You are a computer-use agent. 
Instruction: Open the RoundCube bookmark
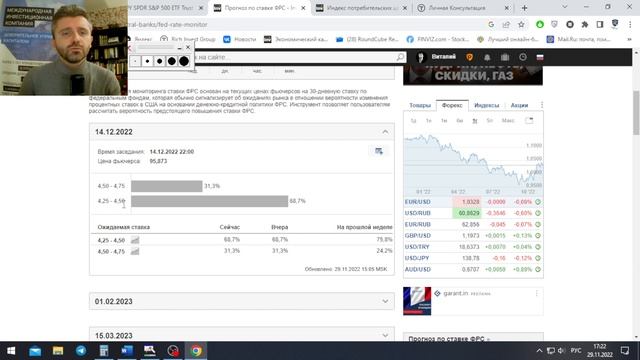(x=367, y=39)
